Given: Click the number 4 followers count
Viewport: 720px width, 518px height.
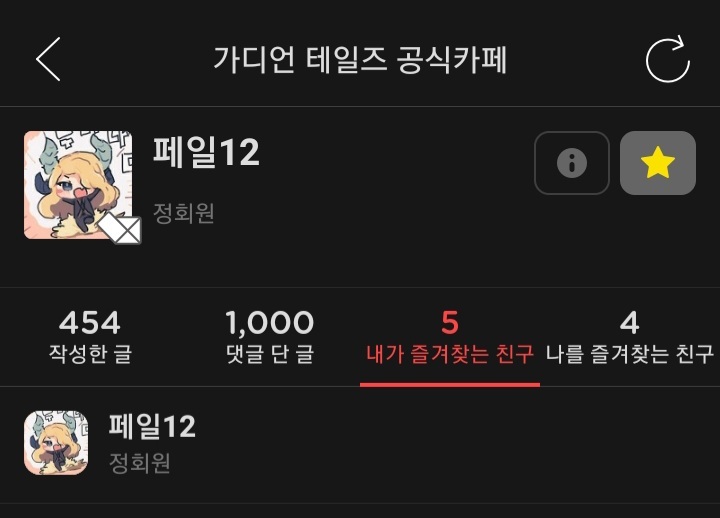Looking at the screenshot, I should [630, 322].
